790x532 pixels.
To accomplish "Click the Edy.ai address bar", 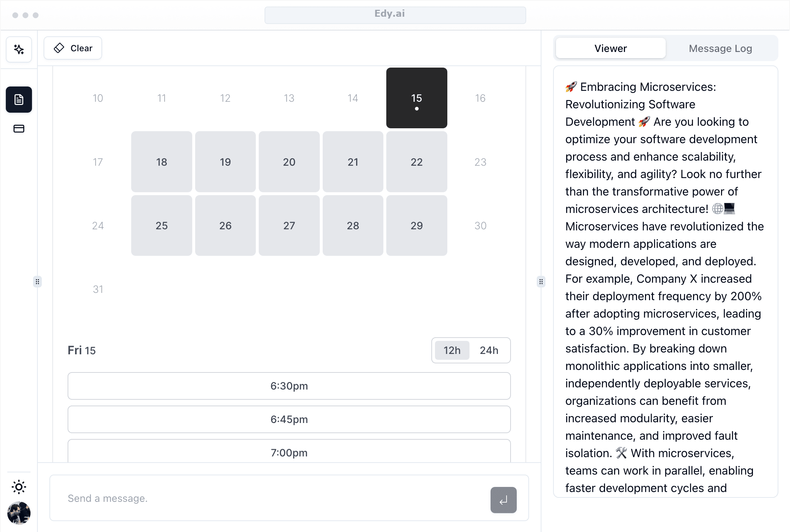I will (395, 15).
